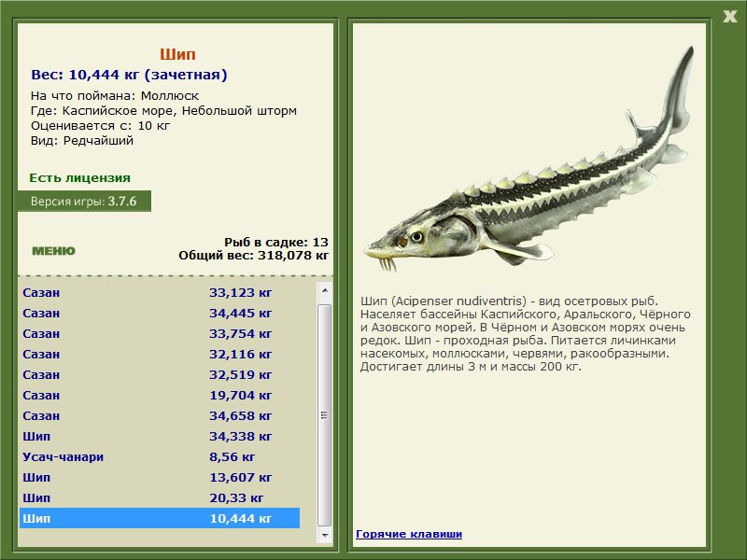
Task: Select Сазан 34,658 кг row
Action: pos(160,415)
